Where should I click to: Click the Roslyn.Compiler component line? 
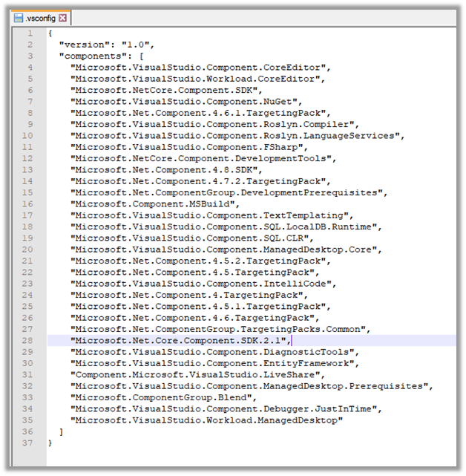click(x=214, y=124)
